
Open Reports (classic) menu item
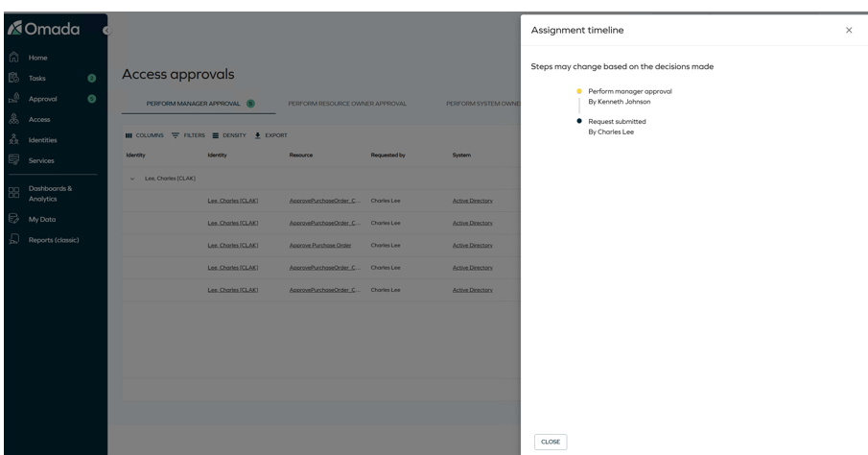pyautogui.click(x=53, y=239)
